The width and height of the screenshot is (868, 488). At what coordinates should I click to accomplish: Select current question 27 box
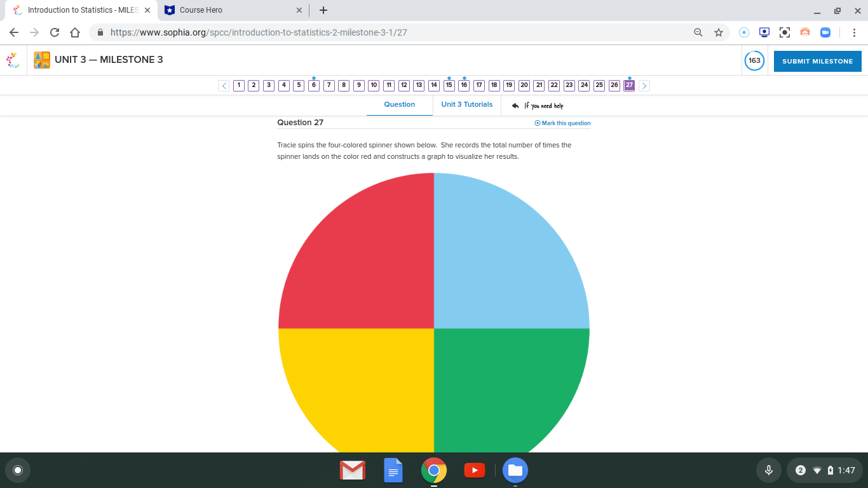(x=629, y=85)
